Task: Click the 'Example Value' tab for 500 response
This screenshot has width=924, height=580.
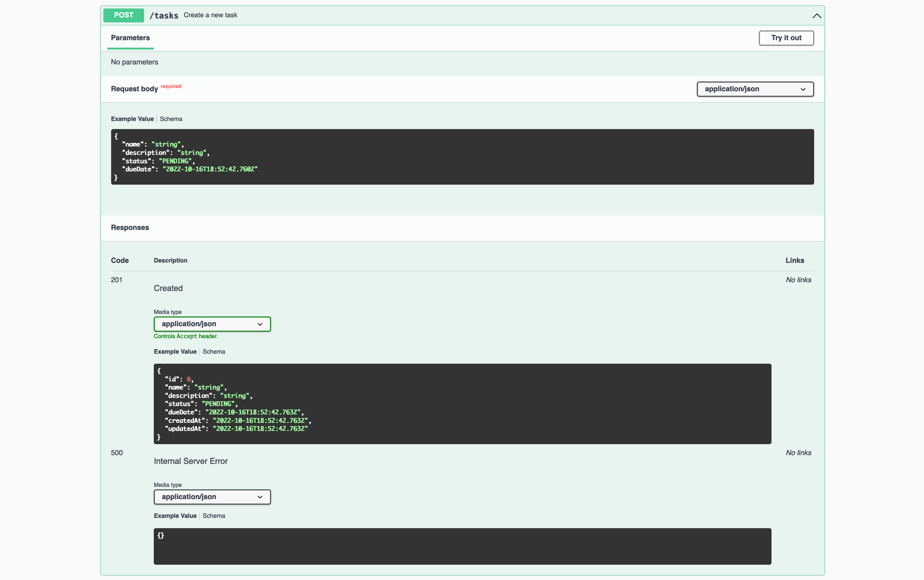Action: click(175, 515)
